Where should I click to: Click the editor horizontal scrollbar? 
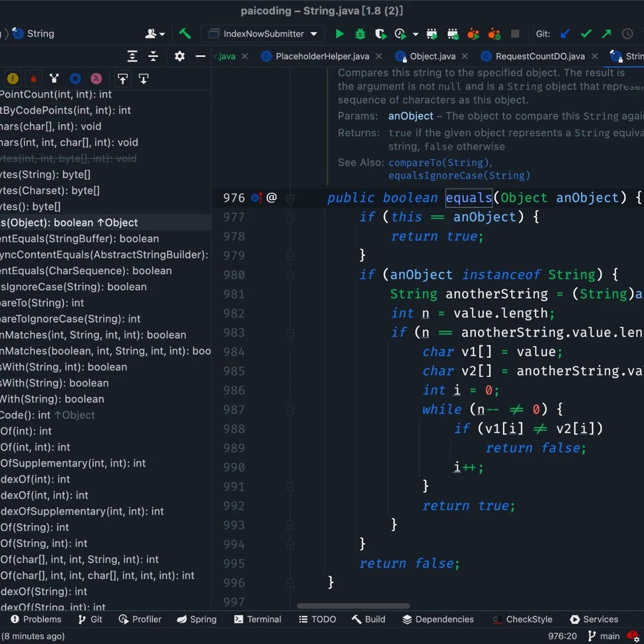pos(353,606)
